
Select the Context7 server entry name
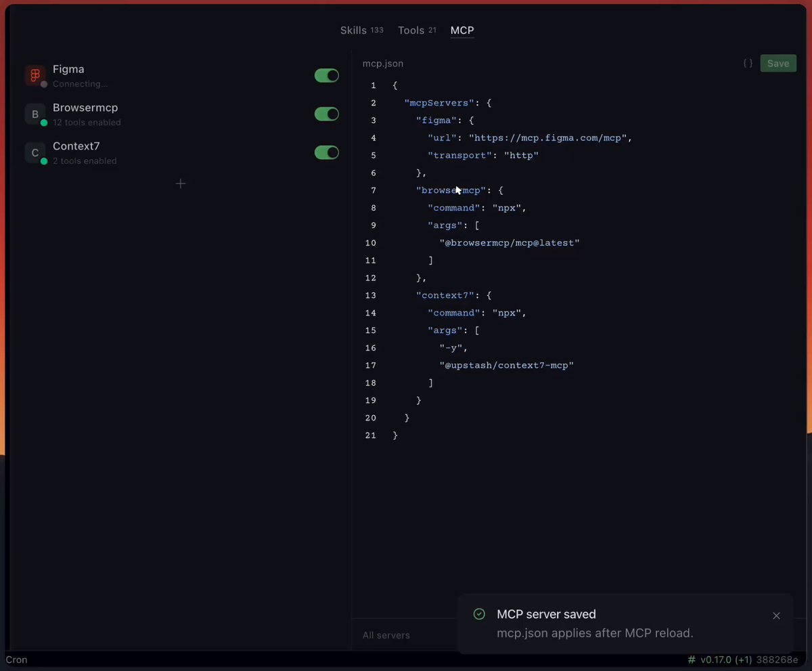click(x=76, y=146)
